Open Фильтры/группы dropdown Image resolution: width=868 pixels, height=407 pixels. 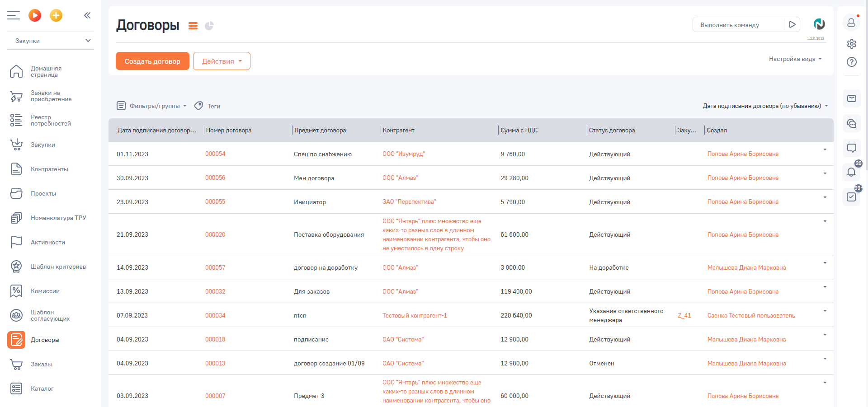(x=152, y=106)
